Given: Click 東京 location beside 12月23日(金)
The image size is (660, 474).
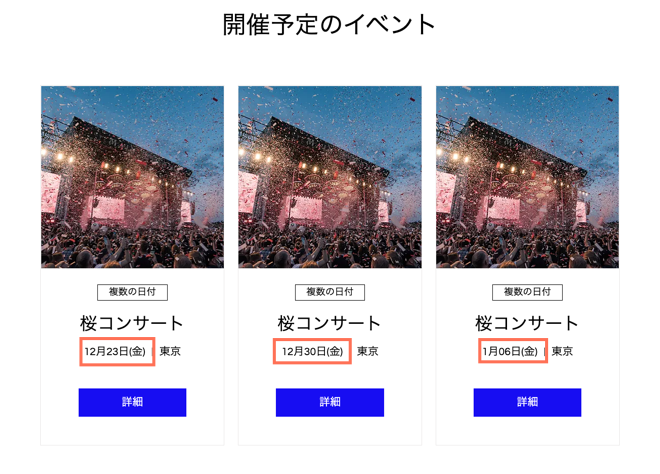Looking at the screenshot, I should click(170, 351).
